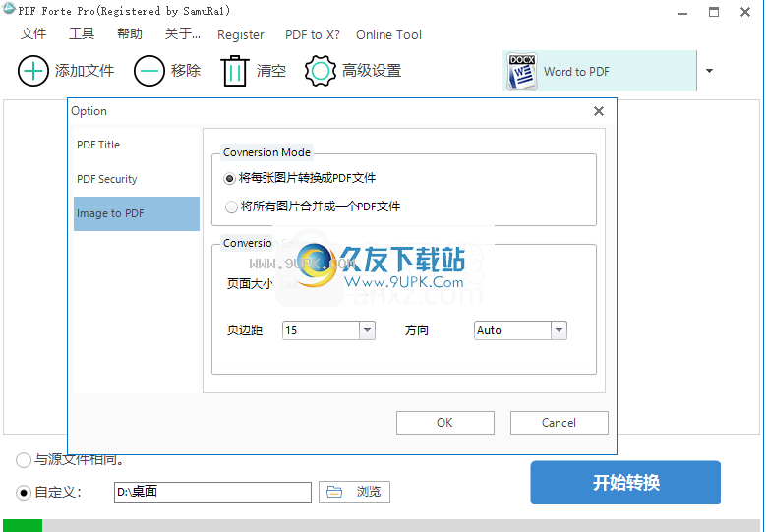Click the Covnersion Mode group title
The height and width of the screenshot is (532, 767).
point(266,152)
